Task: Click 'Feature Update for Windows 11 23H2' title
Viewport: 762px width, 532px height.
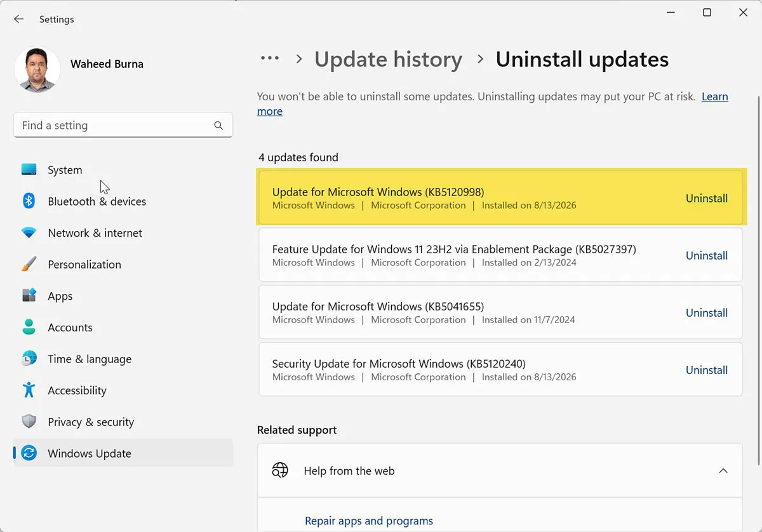Action: tap(454, 249)
